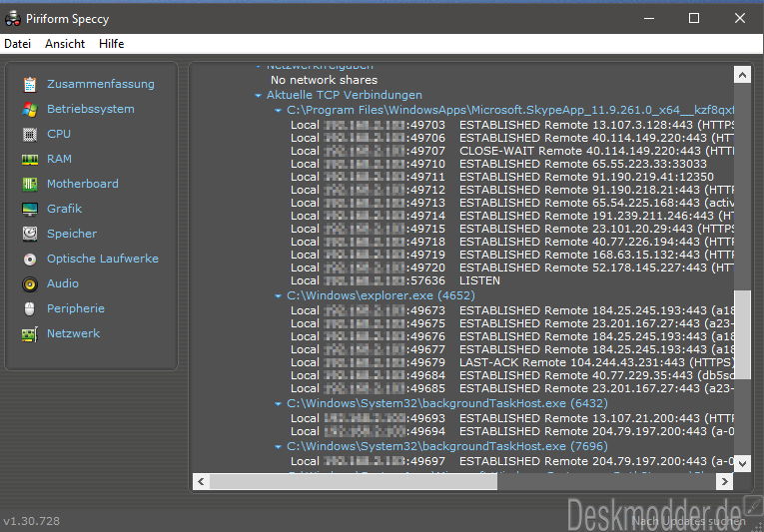The height and width of the screenshot is (532, 764).
Task: Collapse the explorer.exe (4652) node
Action: (279, 296)
